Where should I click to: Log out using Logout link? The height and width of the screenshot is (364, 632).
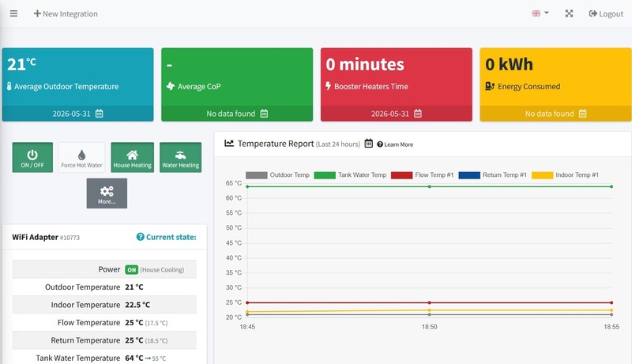click(606, 13)
